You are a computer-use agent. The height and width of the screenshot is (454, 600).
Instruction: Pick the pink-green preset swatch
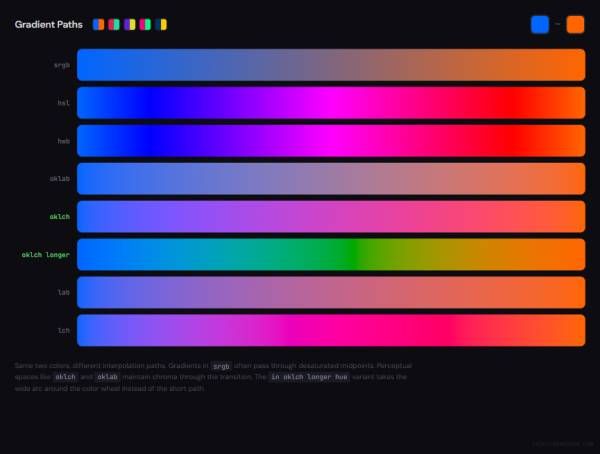(x=145, y=24)
